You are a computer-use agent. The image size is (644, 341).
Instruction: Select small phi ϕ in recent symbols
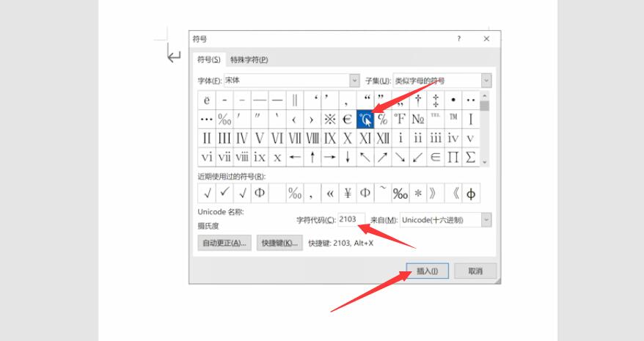tap(471, 193)
